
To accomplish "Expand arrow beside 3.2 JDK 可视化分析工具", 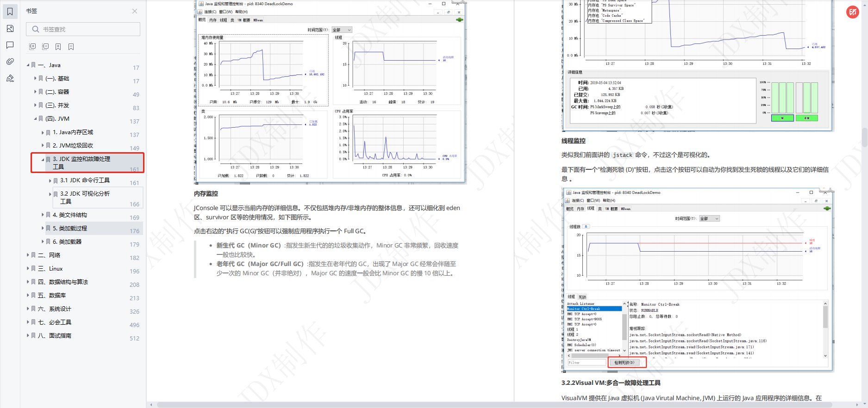I will coord(50,194).
